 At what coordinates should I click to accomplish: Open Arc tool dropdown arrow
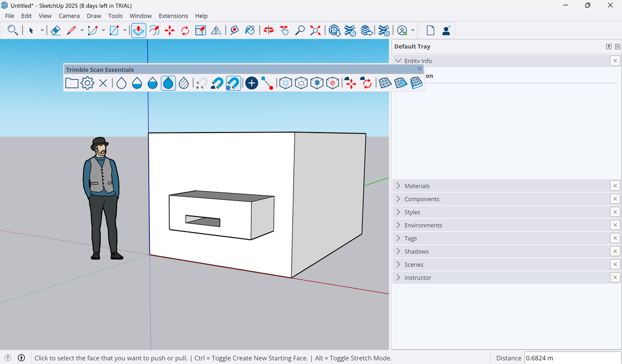tap(103, 31)
